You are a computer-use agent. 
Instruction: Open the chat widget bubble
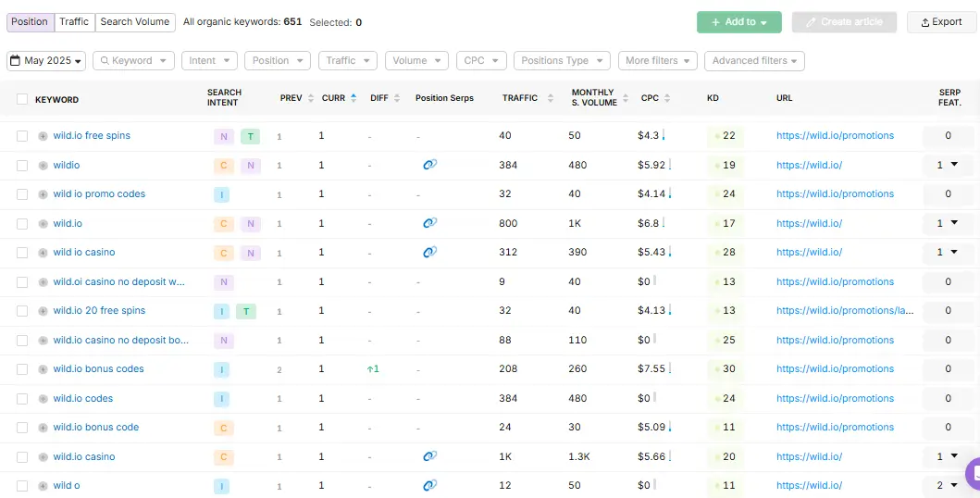[x=973, y=474]
